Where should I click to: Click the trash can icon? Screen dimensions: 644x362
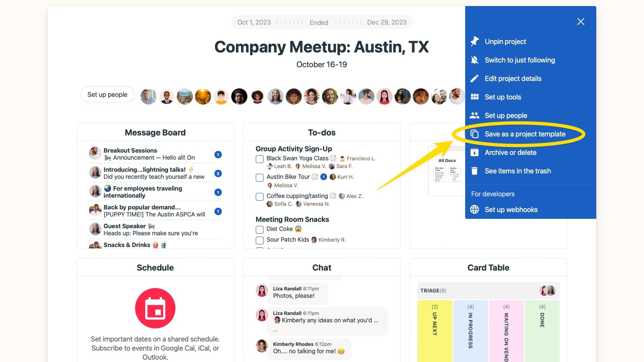[474, 171]
